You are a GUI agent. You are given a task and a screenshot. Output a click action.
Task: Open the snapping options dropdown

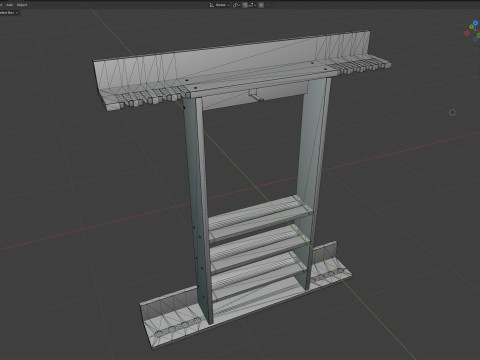pyautogui.click(x=252, y=5)
